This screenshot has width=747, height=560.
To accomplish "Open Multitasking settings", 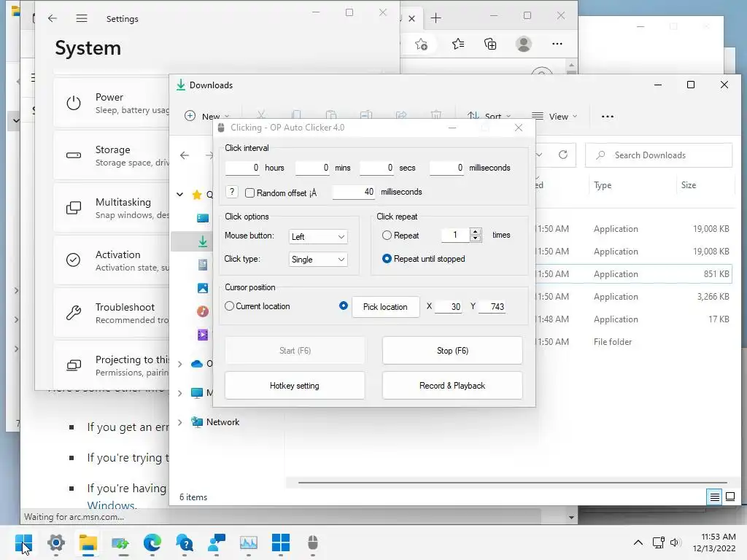I will coord(112,208).
